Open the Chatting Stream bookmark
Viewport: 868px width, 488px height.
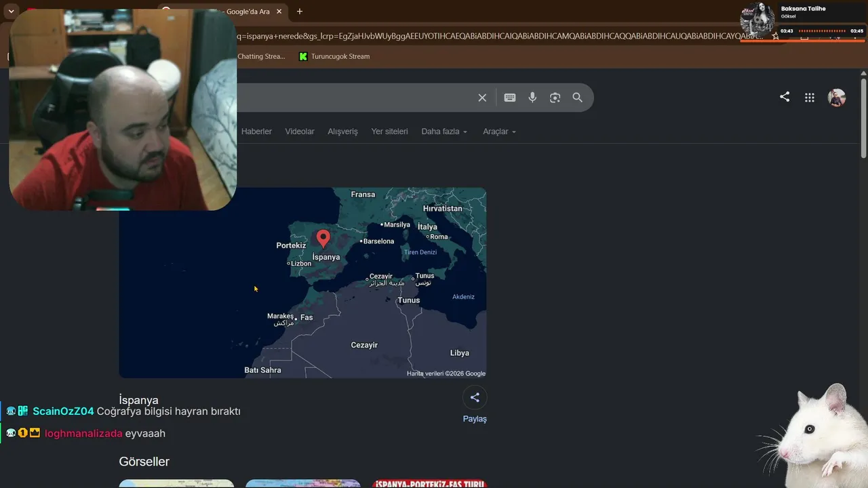(x=261, y=56)
